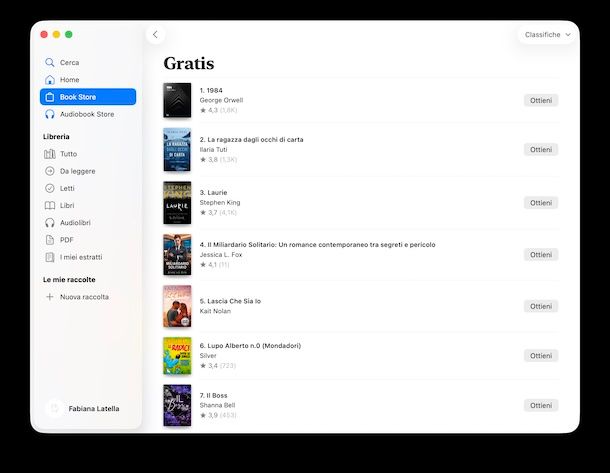Click Ottieni for Lascia Che Sia Io
This screenshot has width=610, height=473.
(541, 306)
